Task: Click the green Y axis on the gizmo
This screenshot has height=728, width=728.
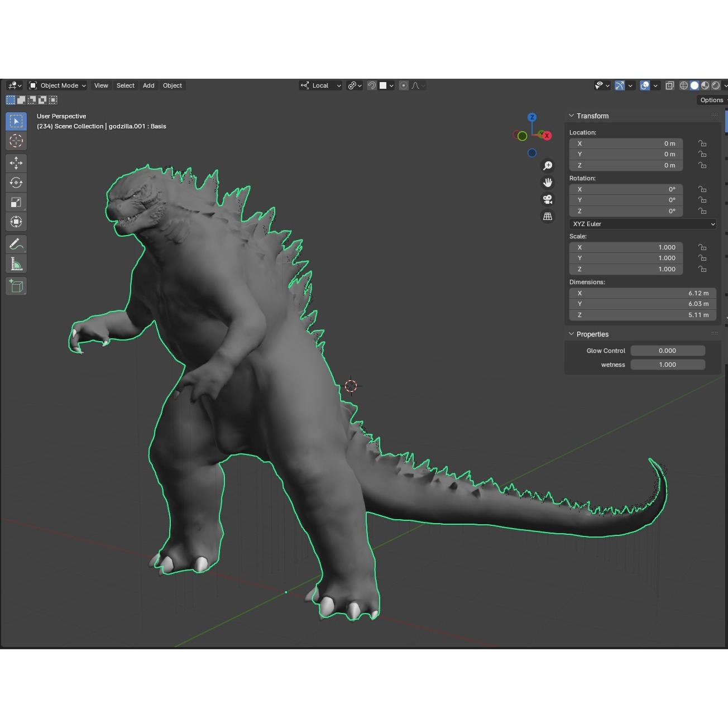Action: click(540, 133)
